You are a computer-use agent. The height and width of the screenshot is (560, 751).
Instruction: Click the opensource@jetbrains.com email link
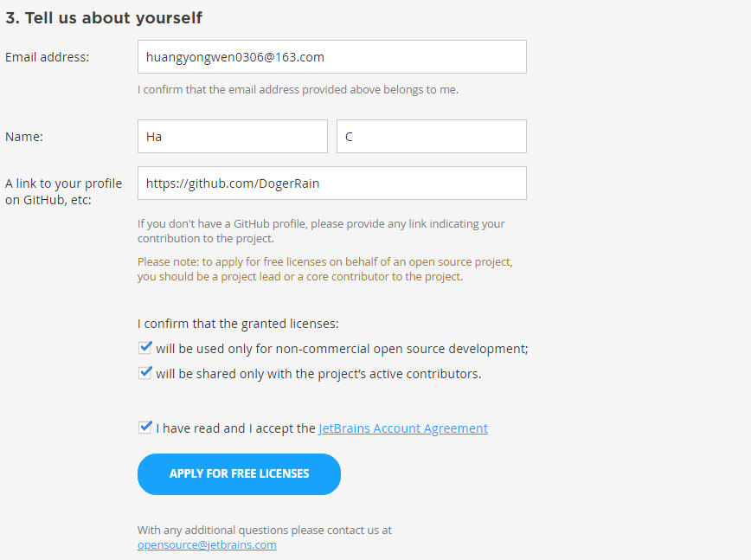coord(207,544)
